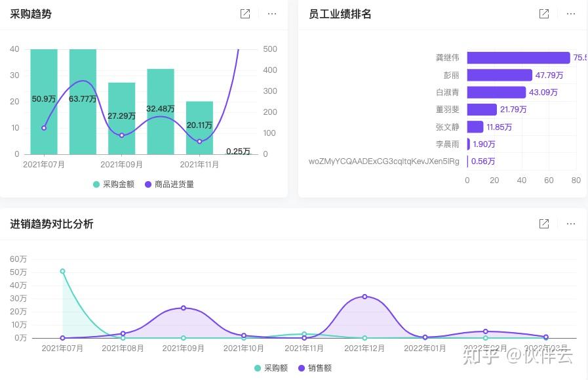Click the 销售额 peak point at 2021年12月
The image size is (588, 380).
[364, 297]
